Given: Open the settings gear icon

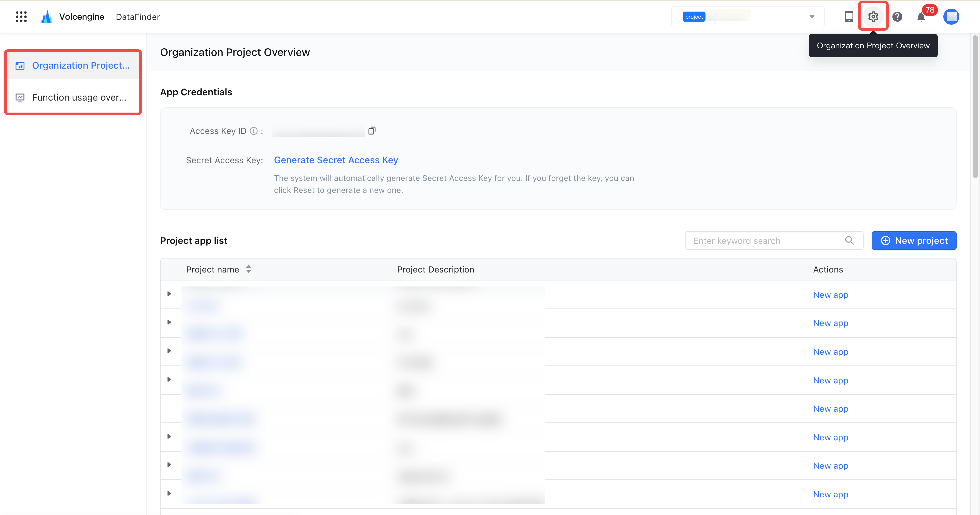Looking at the screenshot, I should [x=873, y=17].
